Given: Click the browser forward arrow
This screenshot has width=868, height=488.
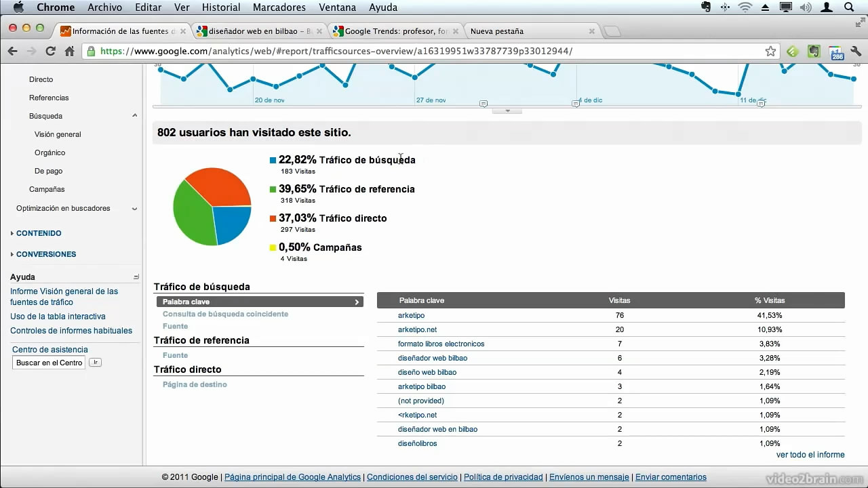Looking at the screenshot, I should pyautogui.click(x=31, y=51).
